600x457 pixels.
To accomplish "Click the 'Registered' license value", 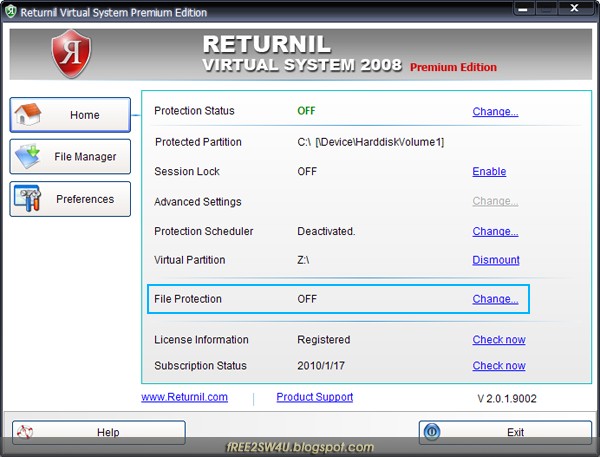I will [324, 339].
